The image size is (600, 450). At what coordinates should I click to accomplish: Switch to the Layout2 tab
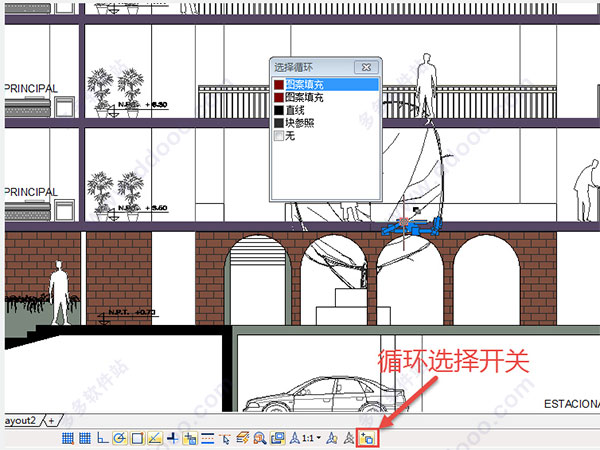20,420
